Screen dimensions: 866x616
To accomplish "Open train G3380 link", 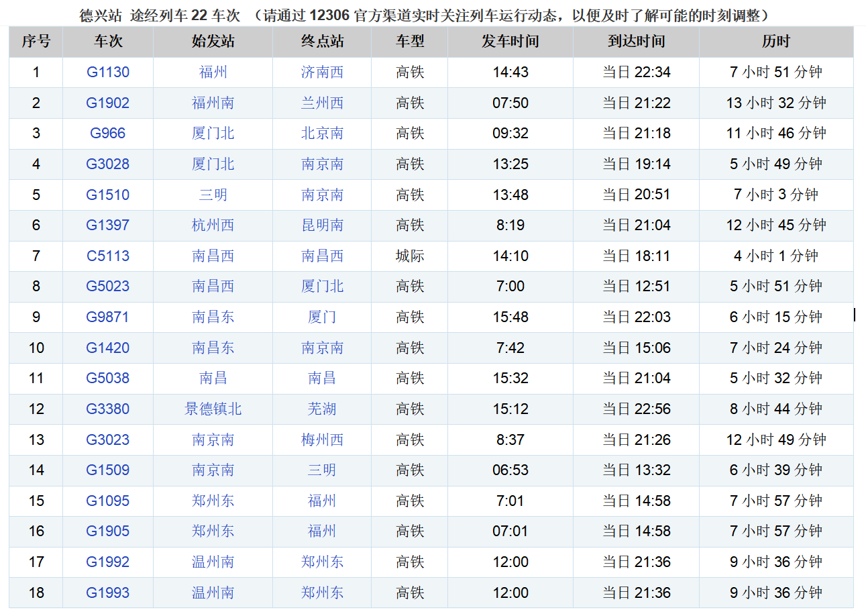I will [108, 409].
